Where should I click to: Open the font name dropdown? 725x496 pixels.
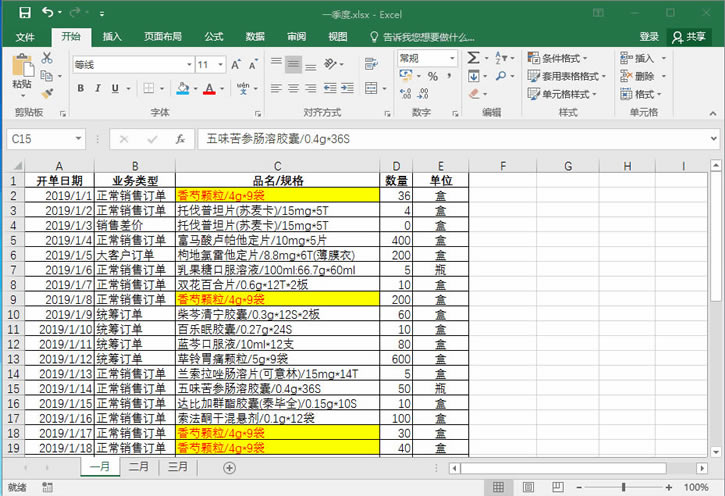(185, 65)
